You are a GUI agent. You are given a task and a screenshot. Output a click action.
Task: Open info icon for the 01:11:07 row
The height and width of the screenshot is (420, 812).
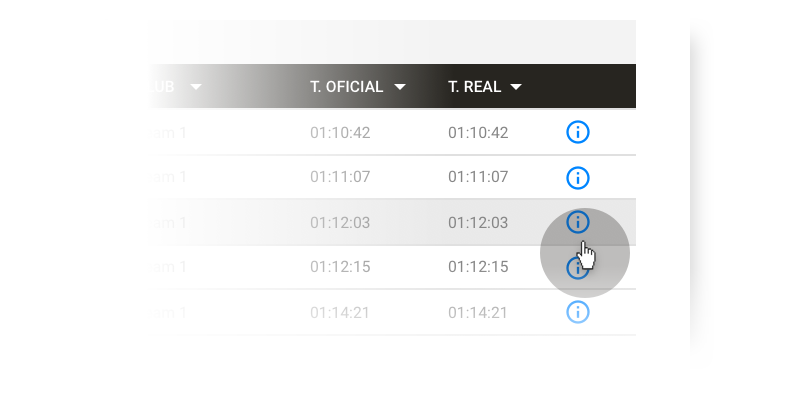577,178
